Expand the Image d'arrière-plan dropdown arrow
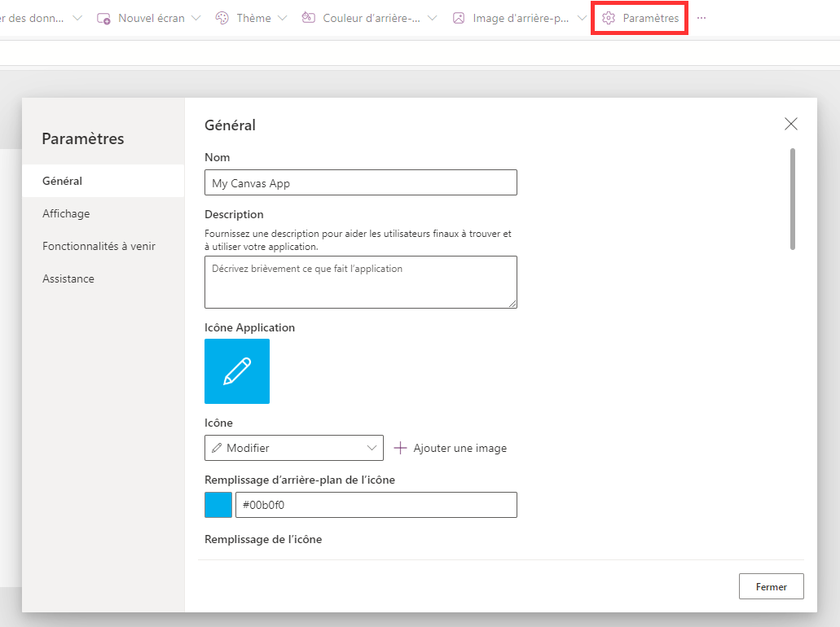 (582, 18)
